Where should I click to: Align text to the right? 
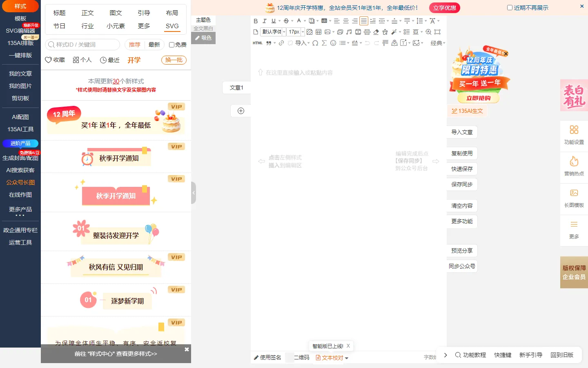pyautogui.click(x=355, y=21)
